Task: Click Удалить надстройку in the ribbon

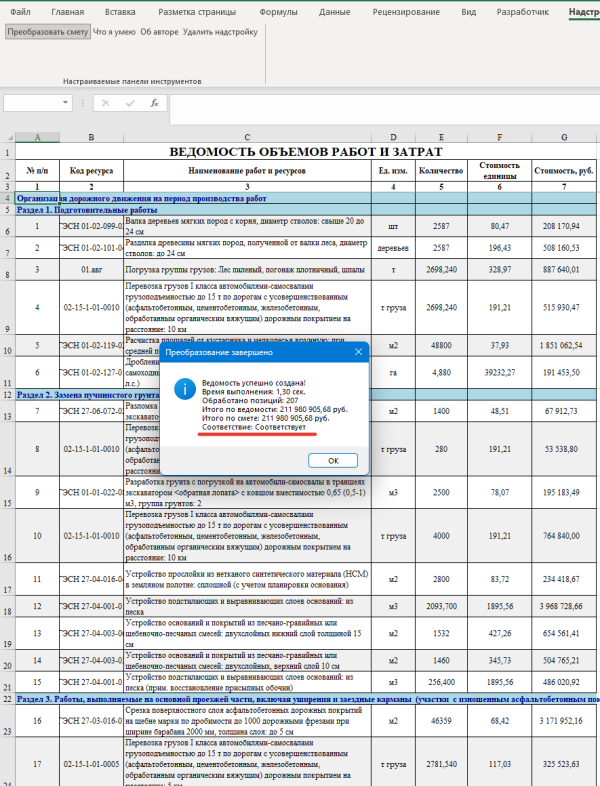Action: [x=220, y=32]
